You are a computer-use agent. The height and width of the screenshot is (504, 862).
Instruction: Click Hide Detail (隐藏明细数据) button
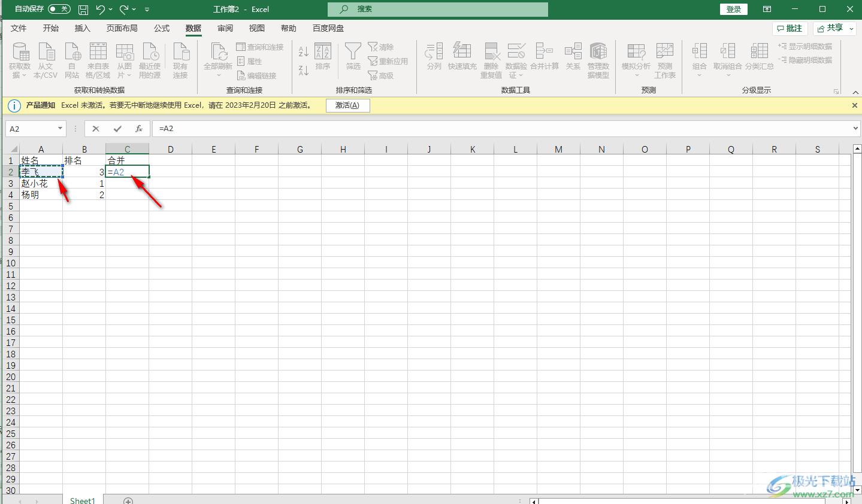pos(805,60)
